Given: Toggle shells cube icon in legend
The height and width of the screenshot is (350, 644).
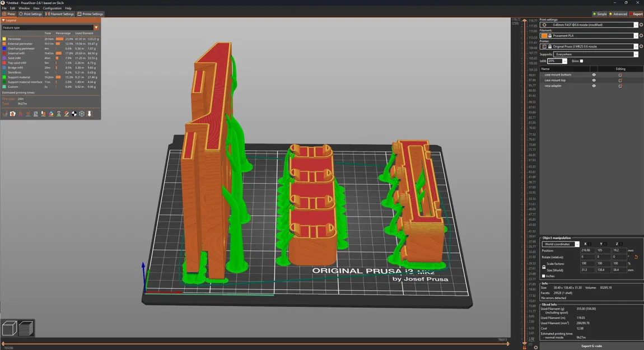Looking at the screenshot, I should pos(82,114).
